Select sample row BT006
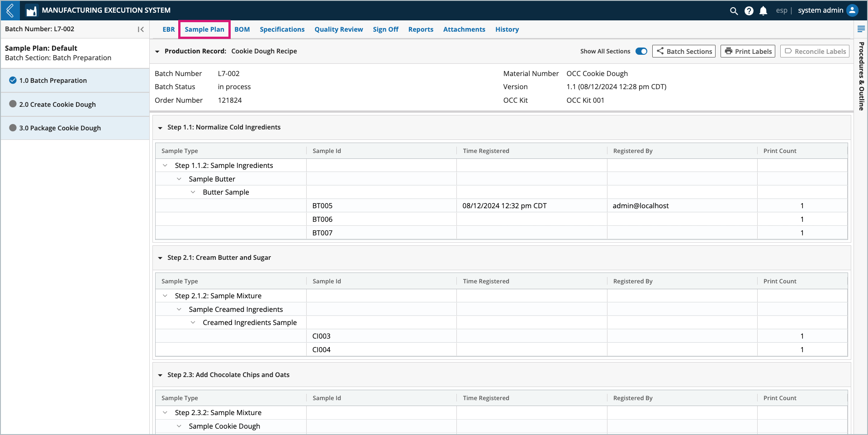868x435 pixels. click(501, 219)
